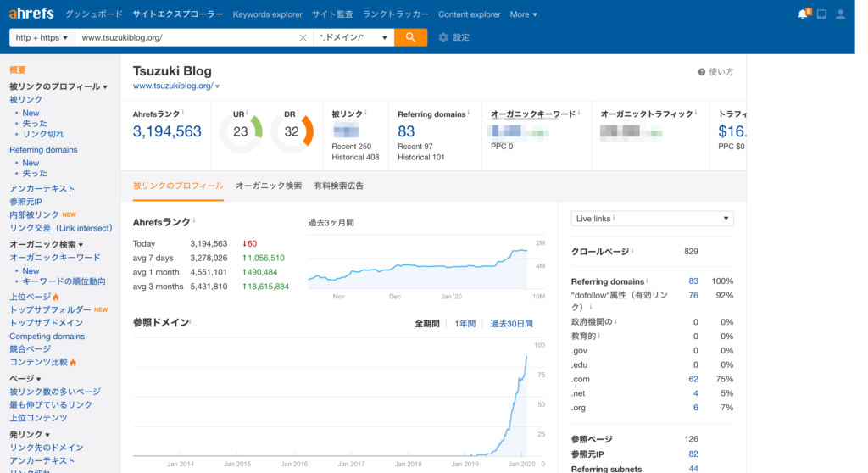Open キーワードの順位動向 sidebar link
This screenshot has height=473, width=868.
click(64, 281)
